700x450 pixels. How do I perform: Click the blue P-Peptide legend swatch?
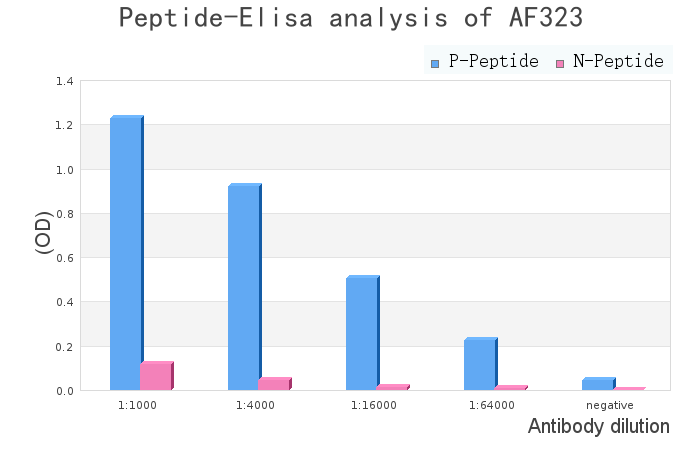[x=435, y=63]
